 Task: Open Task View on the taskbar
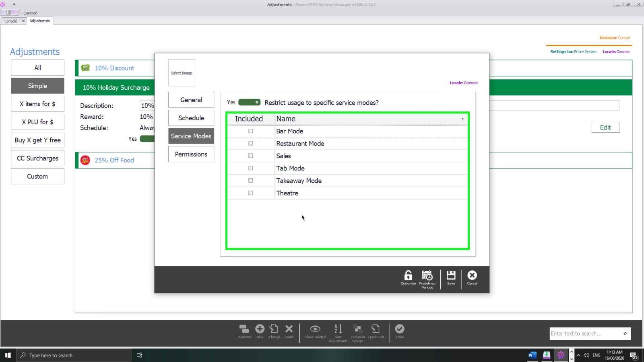(139, 355)
